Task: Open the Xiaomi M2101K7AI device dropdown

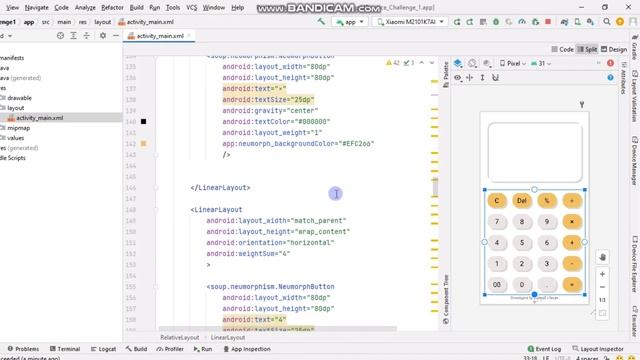Action: 410,22
